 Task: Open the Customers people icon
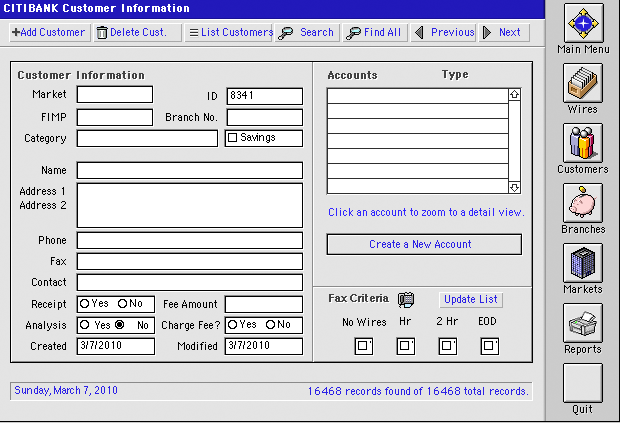[x=583, y=143]
